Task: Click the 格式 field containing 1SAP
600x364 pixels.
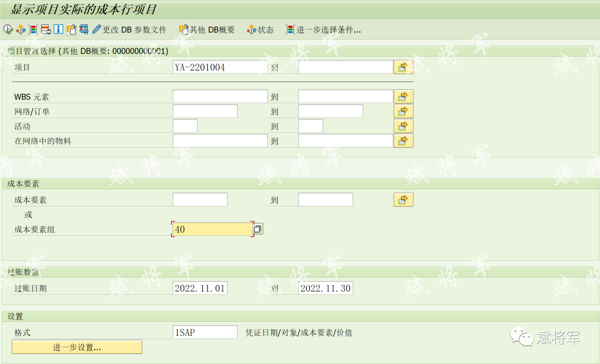Action: coord(205,332)
